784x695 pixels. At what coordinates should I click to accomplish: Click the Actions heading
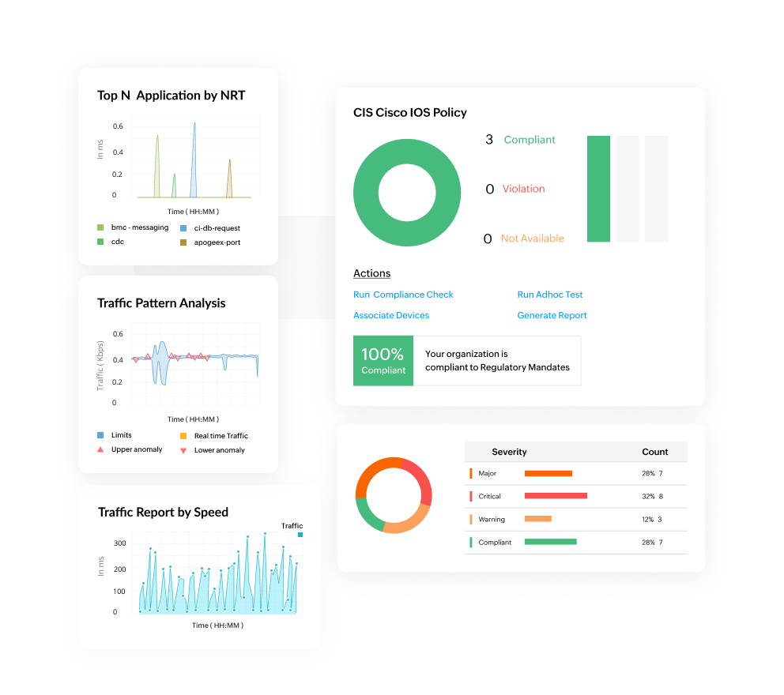click(371, 273)
